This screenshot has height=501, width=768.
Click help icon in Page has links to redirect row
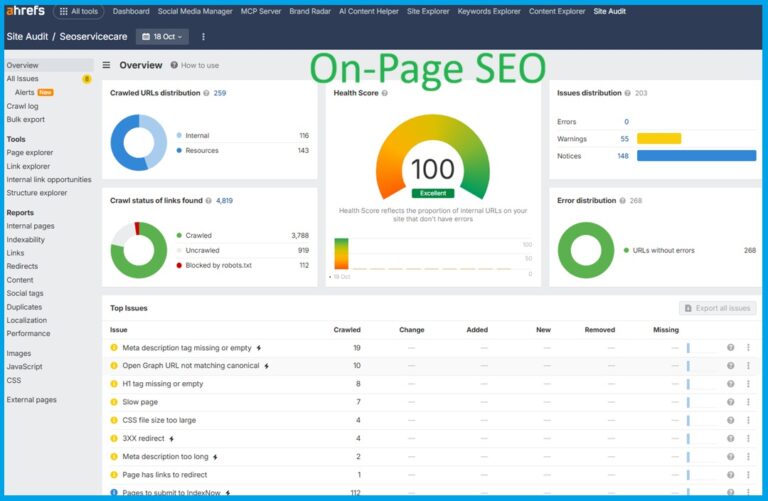coord(730,475)
